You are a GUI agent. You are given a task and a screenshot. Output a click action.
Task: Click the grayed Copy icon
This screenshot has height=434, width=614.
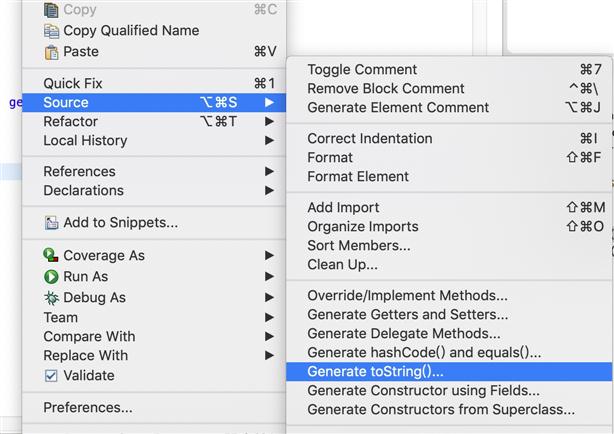point(51,10)
